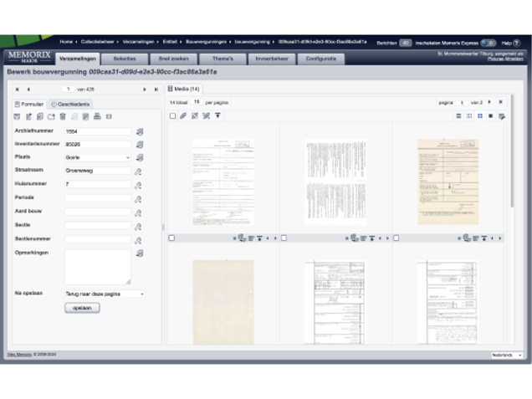Click the lookup icon beside the Huisnummer field
Viewport: 532px width, 399px height.
[138, 185]
